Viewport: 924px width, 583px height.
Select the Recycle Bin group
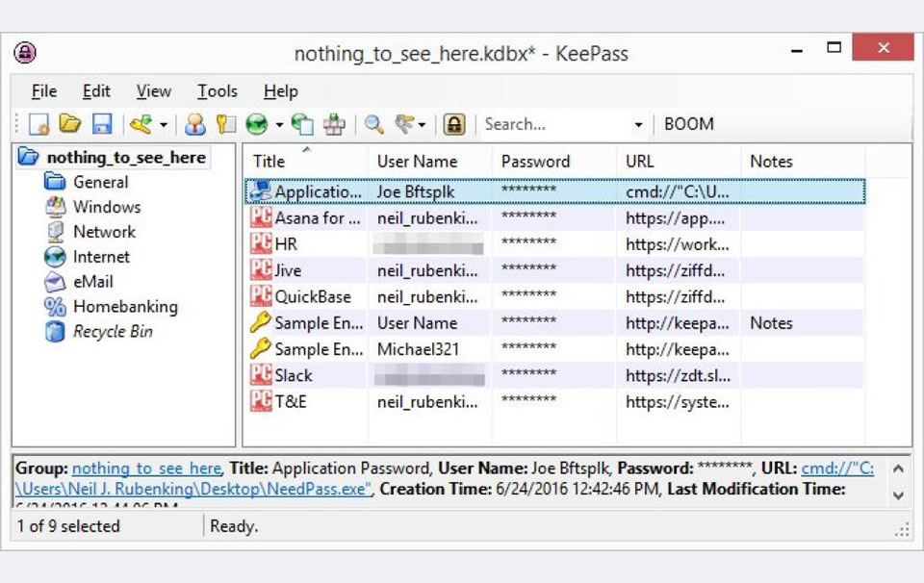pyautogui.click(x=113, y=332)
